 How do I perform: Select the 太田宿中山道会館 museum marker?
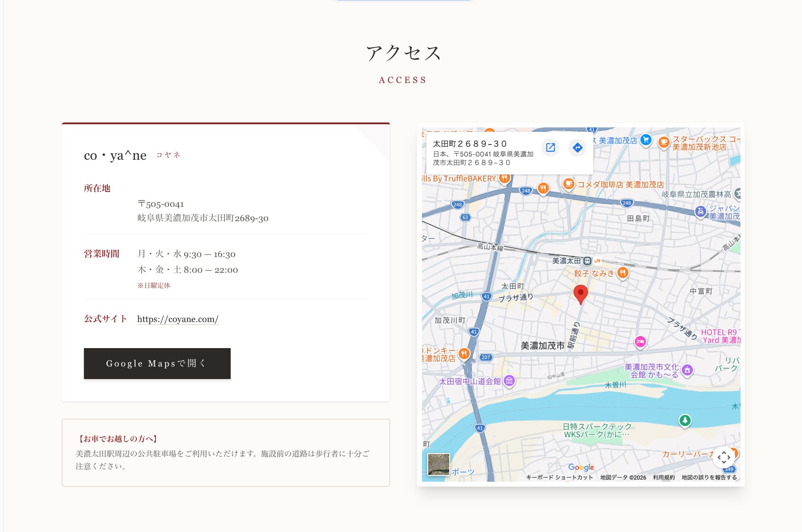coord(509,381)
